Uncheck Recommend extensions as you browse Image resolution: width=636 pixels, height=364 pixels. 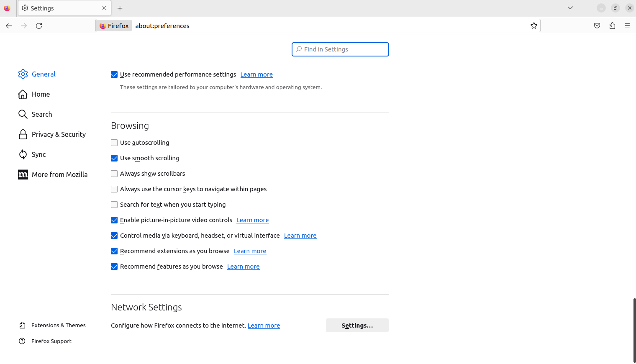pos(114,251)
